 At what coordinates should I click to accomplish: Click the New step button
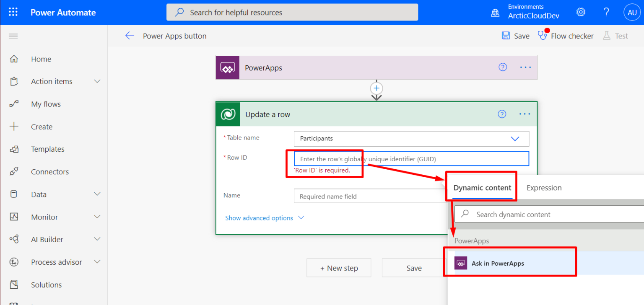pos(339,268)
